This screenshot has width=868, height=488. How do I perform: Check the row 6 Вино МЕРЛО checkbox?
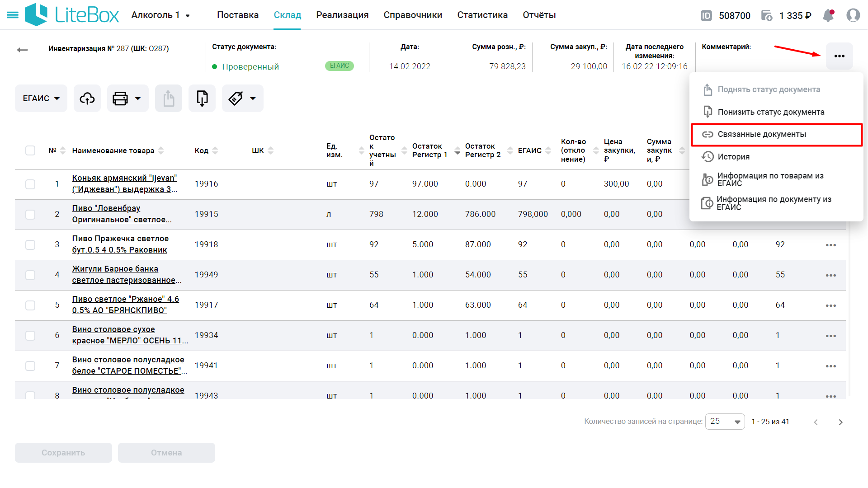pyautogui.click(x=30, y=335)
